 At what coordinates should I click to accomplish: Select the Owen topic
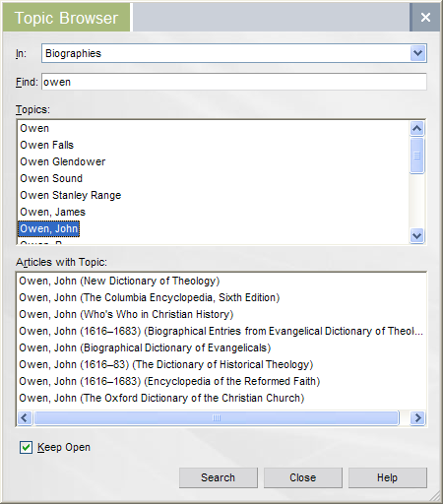coord(34,128)
